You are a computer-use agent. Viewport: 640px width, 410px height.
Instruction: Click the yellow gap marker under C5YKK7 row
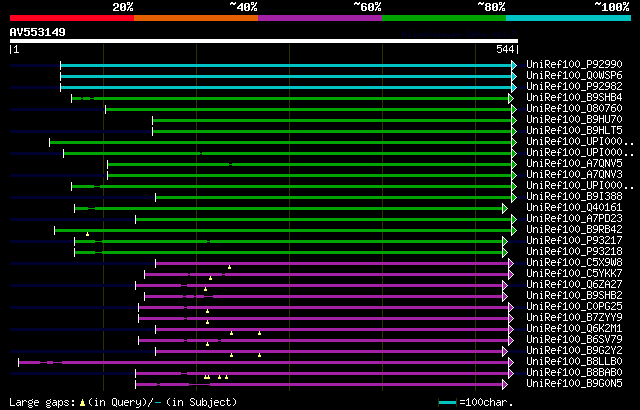pyautogui.click(x=211, y=278)
